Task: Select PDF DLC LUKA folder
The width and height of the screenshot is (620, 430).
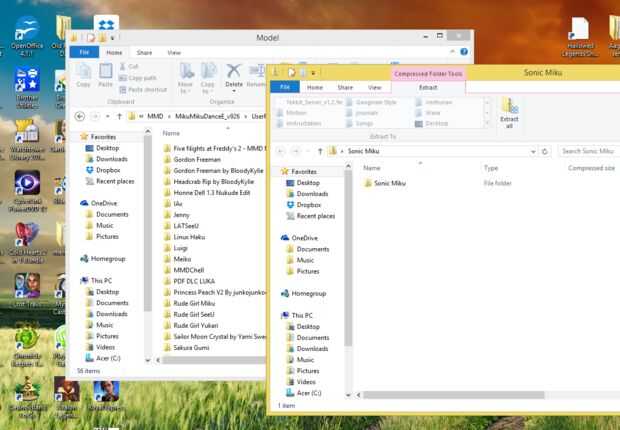Action: click(190, 281)
